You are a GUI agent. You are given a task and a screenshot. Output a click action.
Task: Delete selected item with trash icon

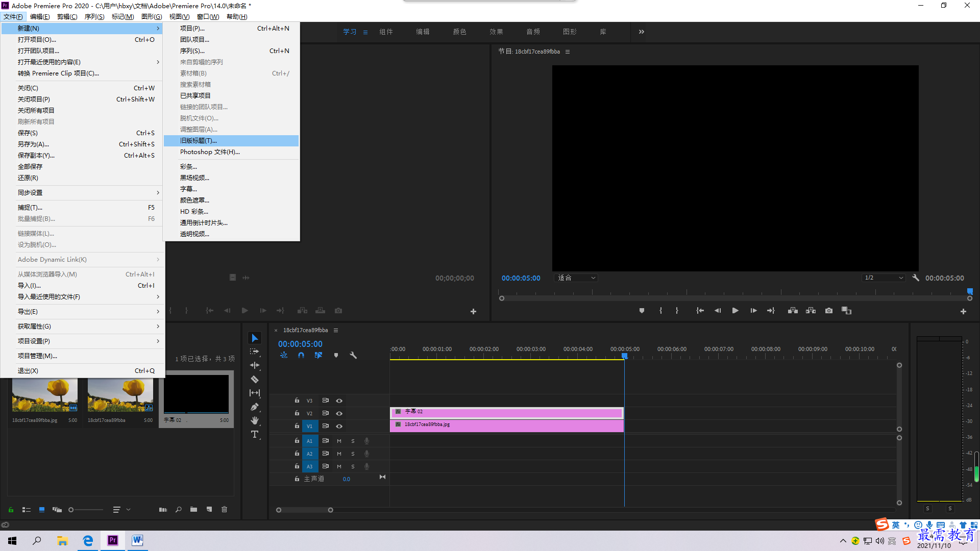click(x=224, y=509)
